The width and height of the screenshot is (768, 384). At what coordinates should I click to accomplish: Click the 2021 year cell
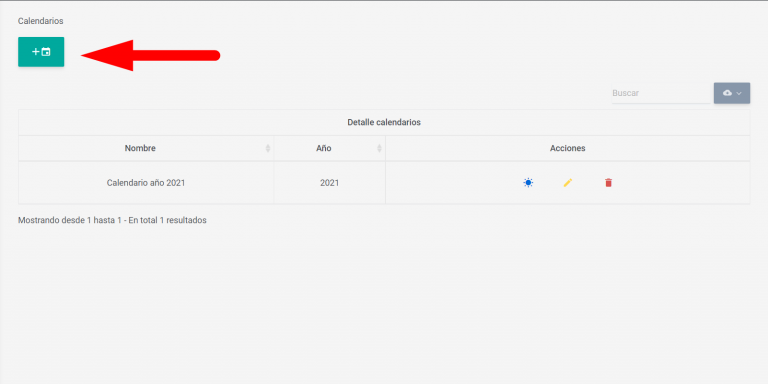[330, 183]
